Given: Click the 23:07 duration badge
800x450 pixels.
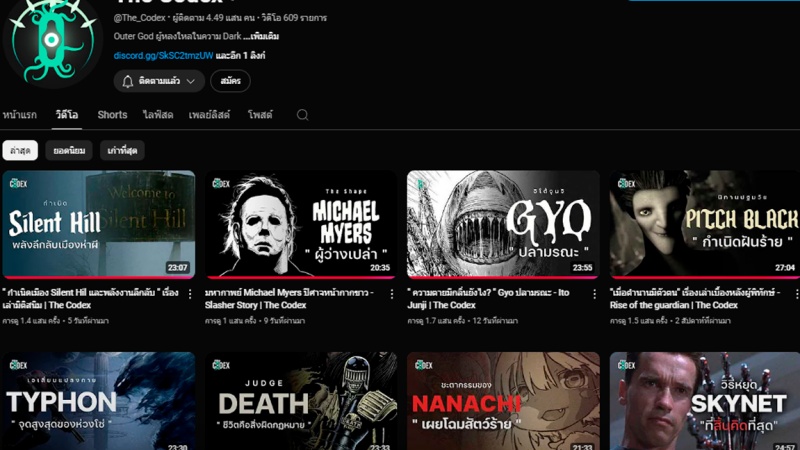Looking at the screenshot, I should tap(177, 267).
